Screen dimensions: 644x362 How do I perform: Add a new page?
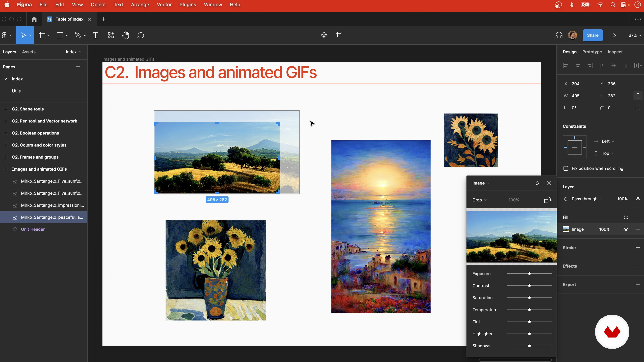point(78,67)
